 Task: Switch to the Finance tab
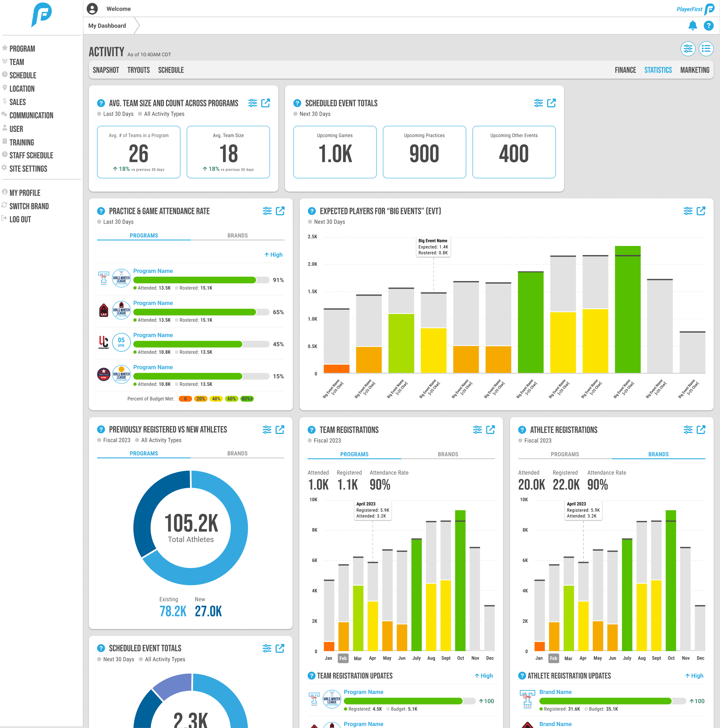coord(625,70)
